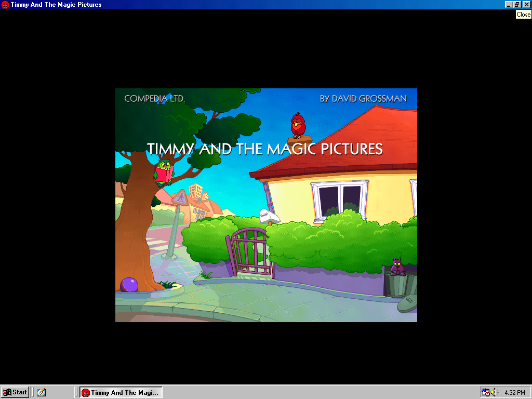Click the app icon in the title bar
The height and width of the screenshot is (399, 532).
[5, 4]
